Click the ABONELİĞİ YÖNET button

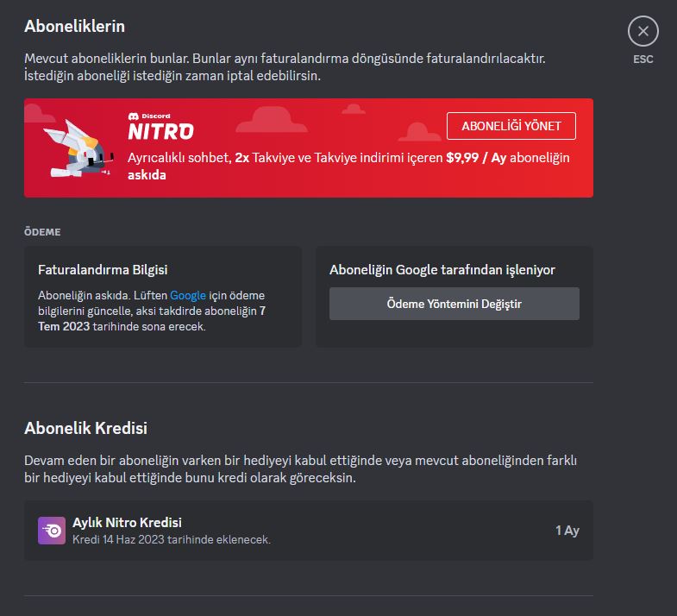click(x=511, y=126)
